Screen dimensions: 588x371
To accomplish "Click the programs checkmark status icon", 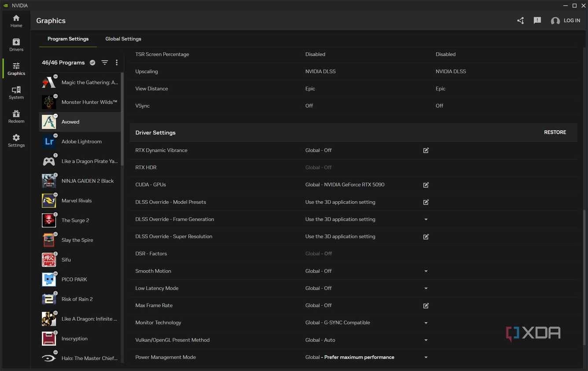I will pyautogui.click(x=92, y=62).
